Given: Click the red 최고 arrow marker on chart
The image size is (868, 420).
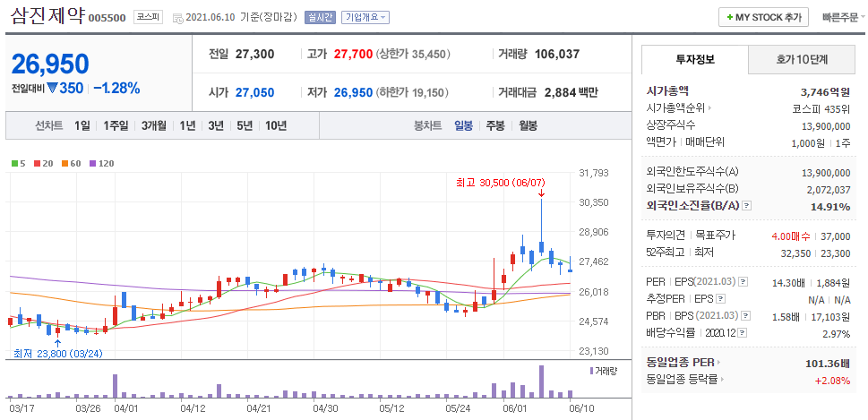Looking at the screenshot, I should [541, 193].
